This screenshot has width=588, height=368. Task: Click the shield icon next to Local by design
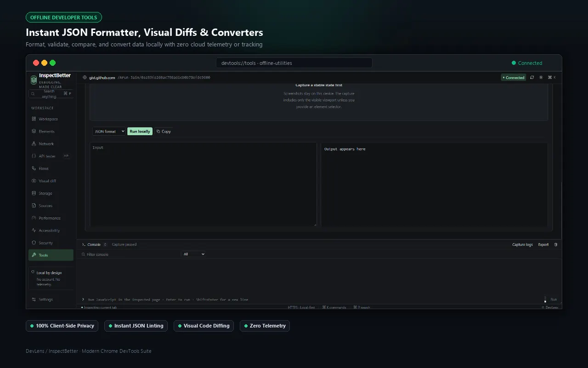[x=33, y=273]
